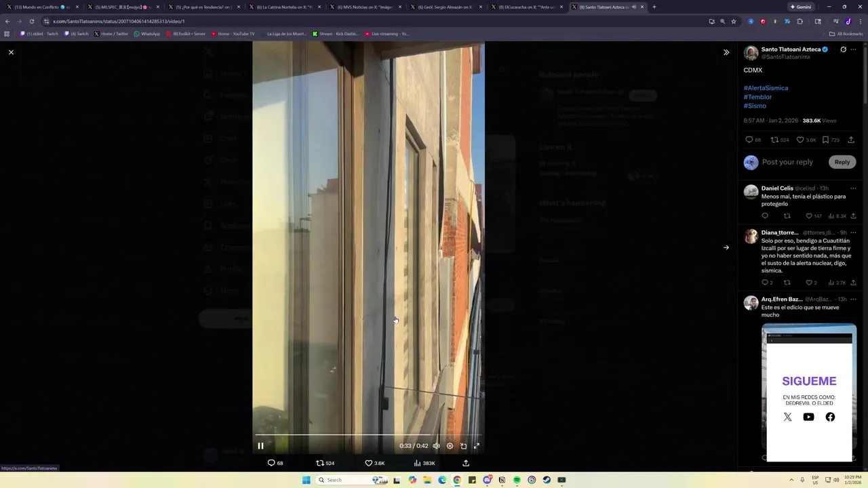Viewport: 868px width, 488px height.
Task: Open replies icon below video showing 68
Action: 275,463
